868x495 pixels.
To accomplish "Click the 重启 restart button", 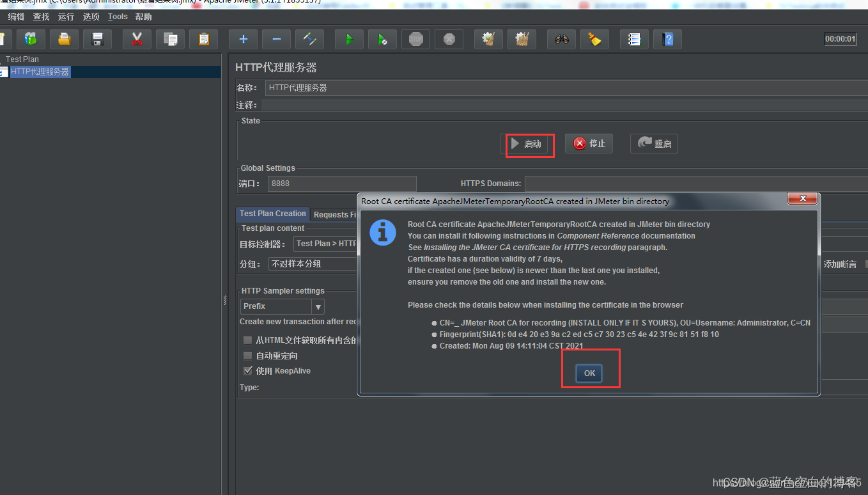I will coord(654,143).
